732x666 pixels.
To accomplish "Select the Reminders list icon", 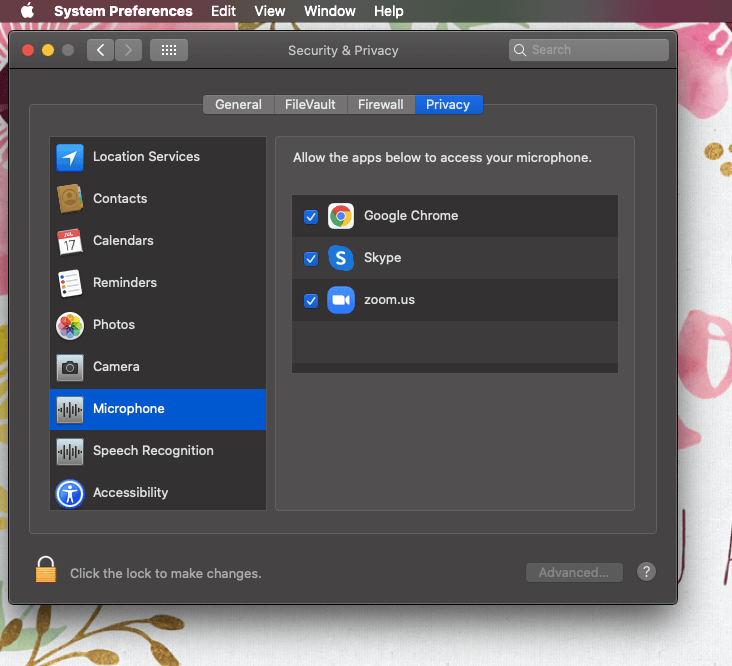I will pos(70,283).
